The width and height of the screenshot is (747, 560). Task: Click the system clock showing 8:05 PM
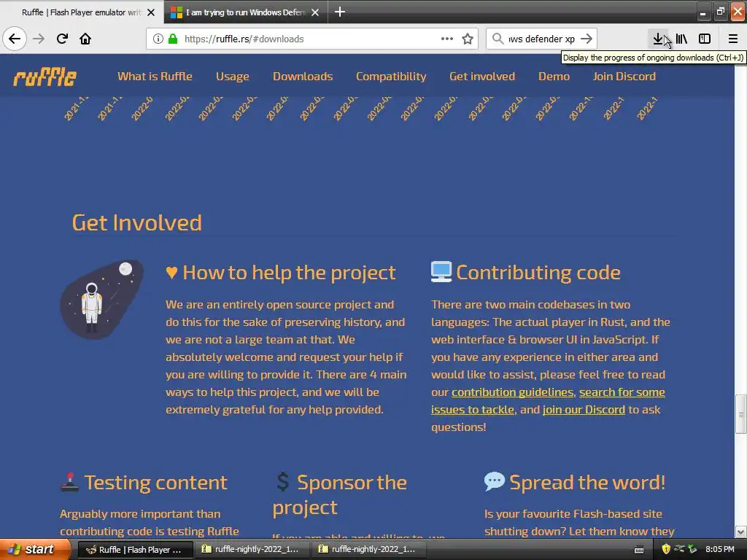pyautogui.click(x=720, y=549)
